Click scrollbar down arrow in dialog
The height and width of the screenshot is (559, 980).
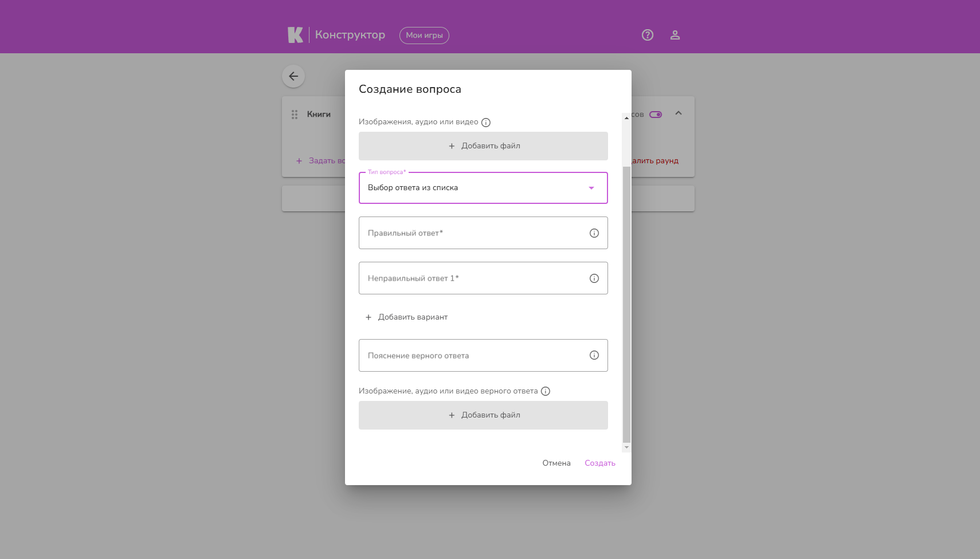coord(626,447)
